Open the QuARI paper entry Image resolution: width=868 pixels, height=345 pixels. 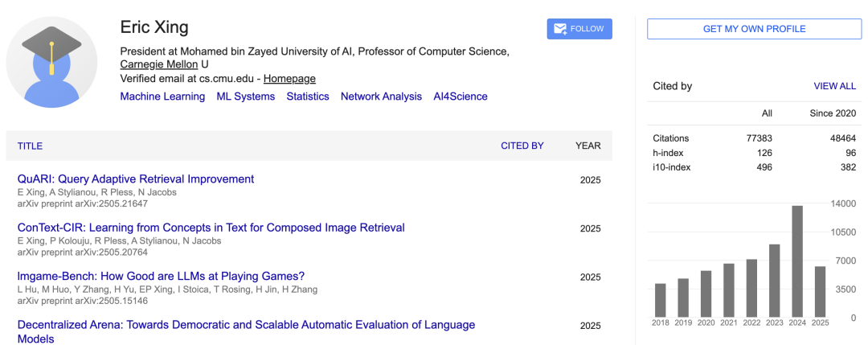(136, 179)
